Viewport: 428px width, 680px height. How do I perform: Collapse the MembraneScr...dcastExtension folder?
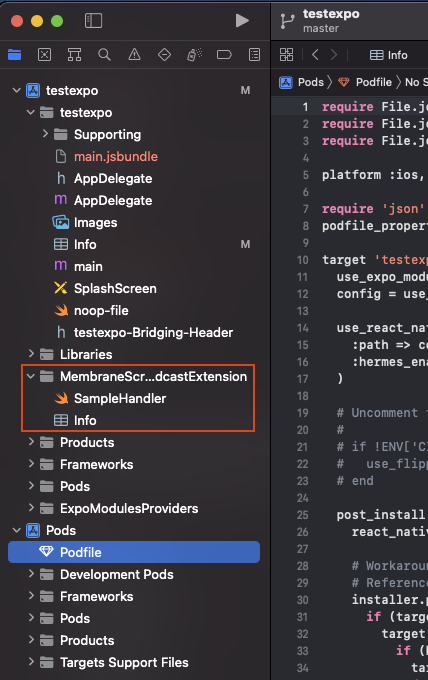30,376
